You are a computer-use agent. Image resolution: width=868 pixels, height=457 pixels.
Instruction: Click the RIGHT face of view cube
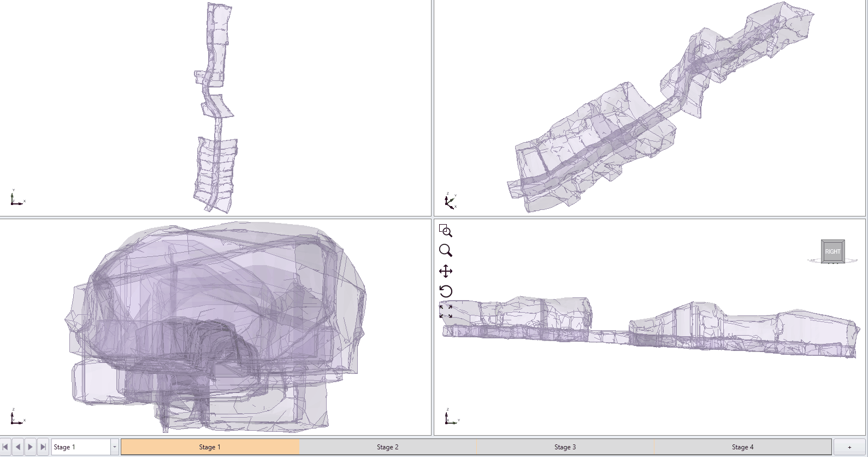point(832,251)
